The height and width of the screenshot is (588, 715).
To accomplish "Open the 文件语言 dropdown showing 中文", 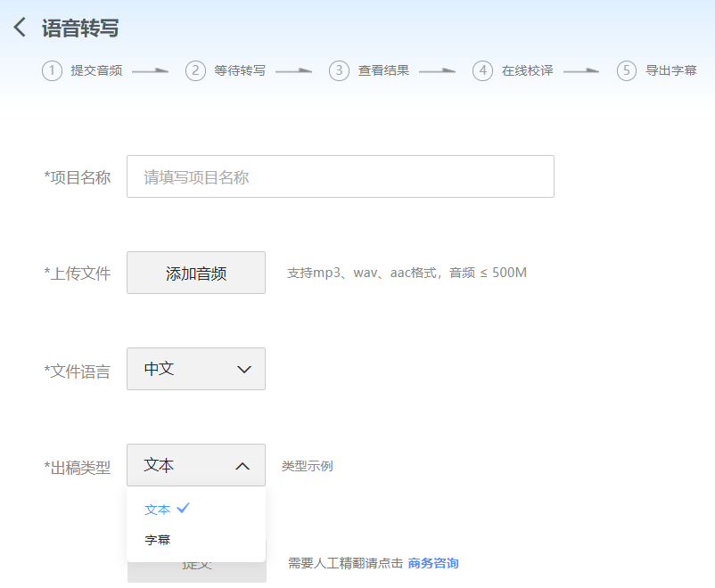I will click(195, 369).
